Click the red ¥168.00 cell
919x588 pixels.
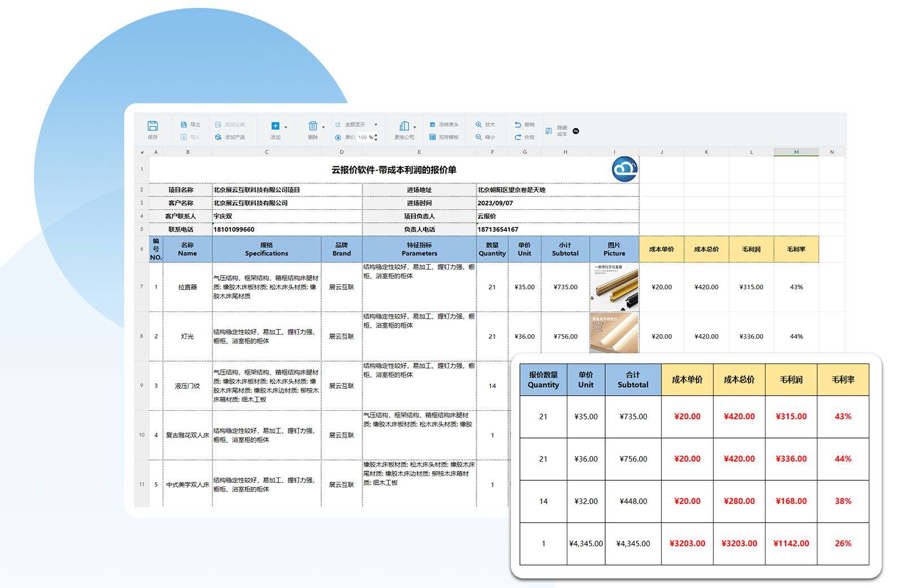(791, 501)
